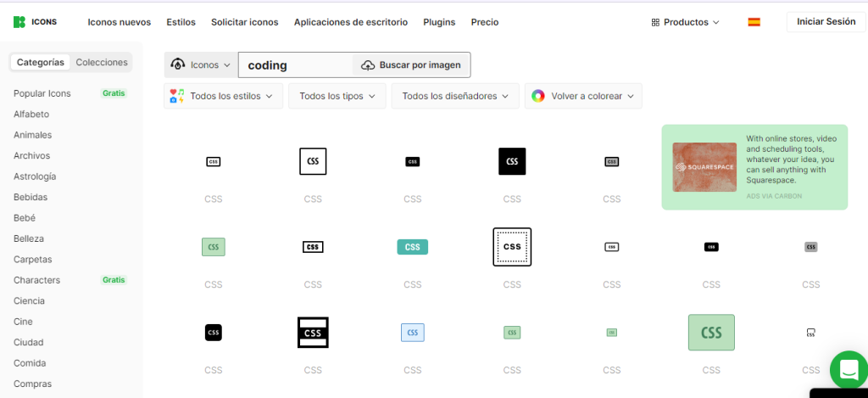Viewport: 868px width, 398px height.
Task: Select the large black filled square CSS icon
Action: point(512,161)
